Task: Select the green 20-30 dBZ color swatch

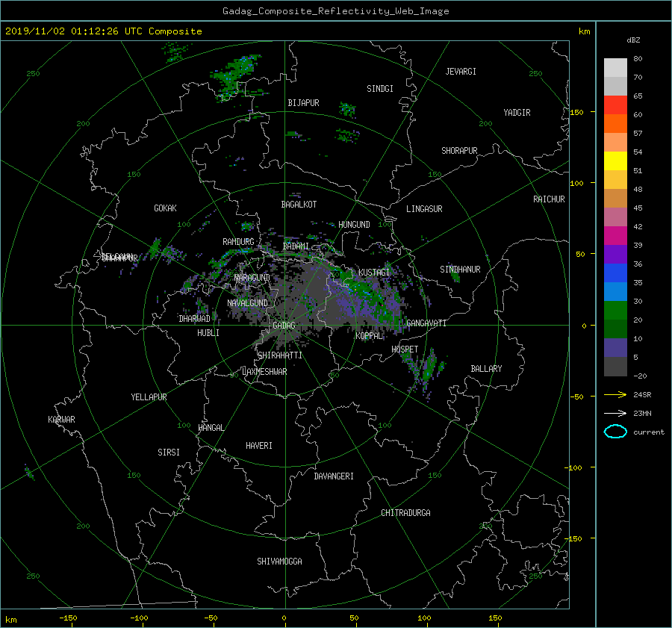Action: [x=615, y=311]
